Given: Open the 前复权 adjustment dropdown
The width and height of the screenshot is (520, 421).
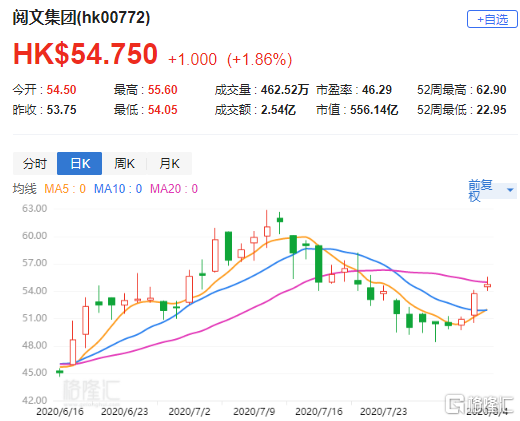Looking at the screenshot, I should [x=492, y=191].
